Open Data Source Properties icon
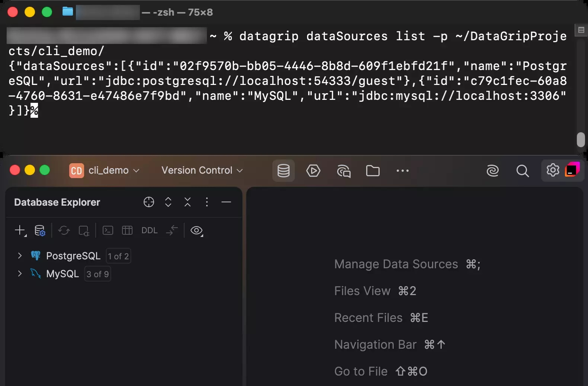The image size is (588, 386). (40, 230)
